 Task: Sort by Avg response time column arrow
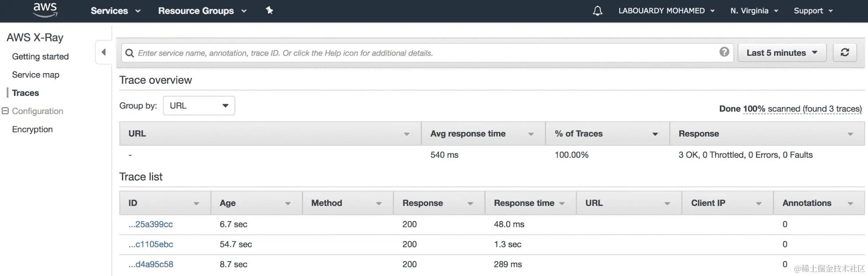(x=531, y=134)
